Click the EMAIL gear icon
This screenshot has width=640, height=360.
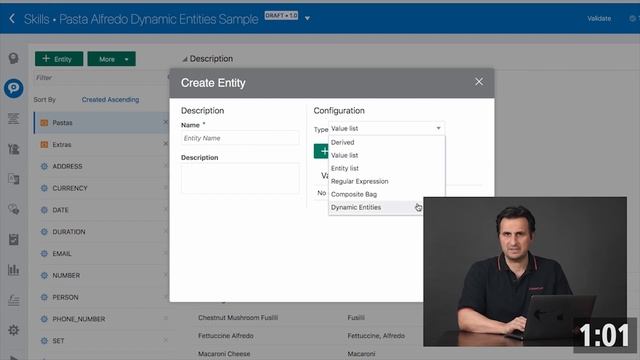tap(44, 253)
